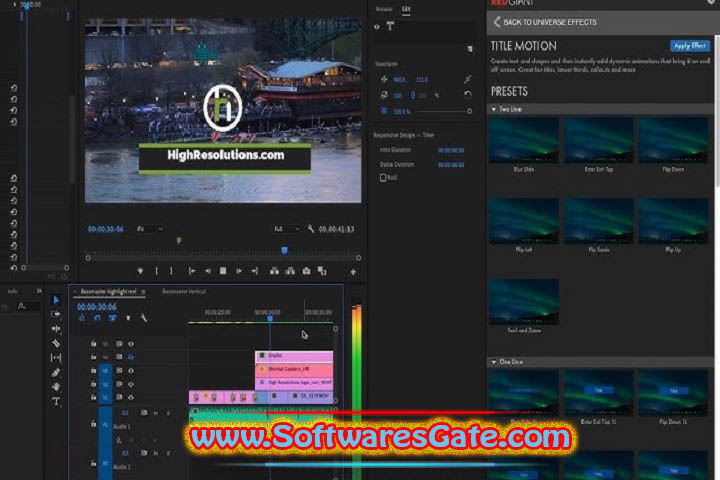This screenshot has height=480, width=720.
Task: Select the Pen tool
Action: point(56,372)
